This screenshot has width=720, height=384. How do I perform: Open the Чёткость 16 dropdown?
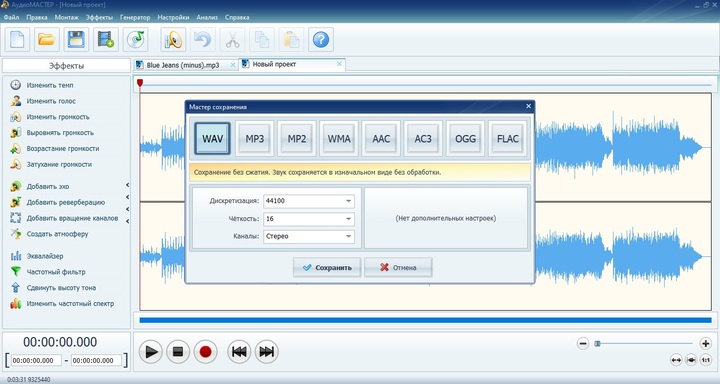coord(309,219)
